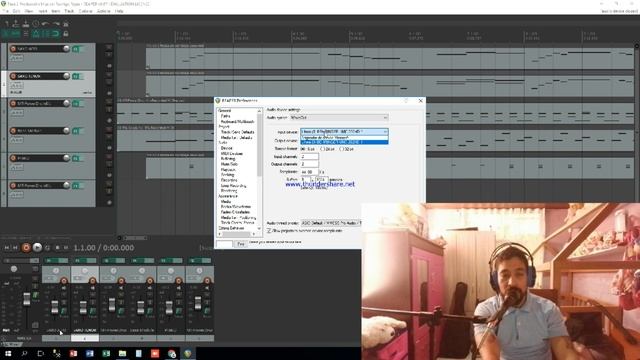Select MIDI Devices in preferences tree
Viewport: 640px width, 360px height.
point(231,153)
